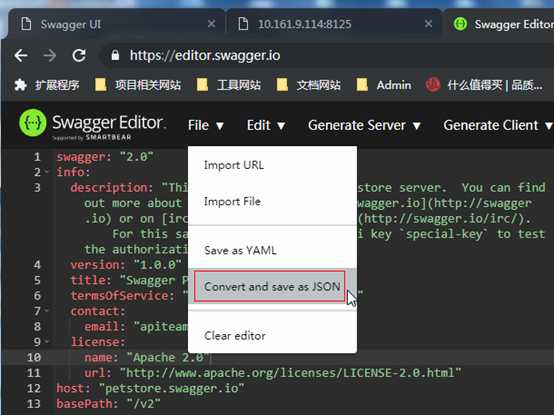Click line number 5 in gutter
Screen dimensions: 554x415
point(37,280)
